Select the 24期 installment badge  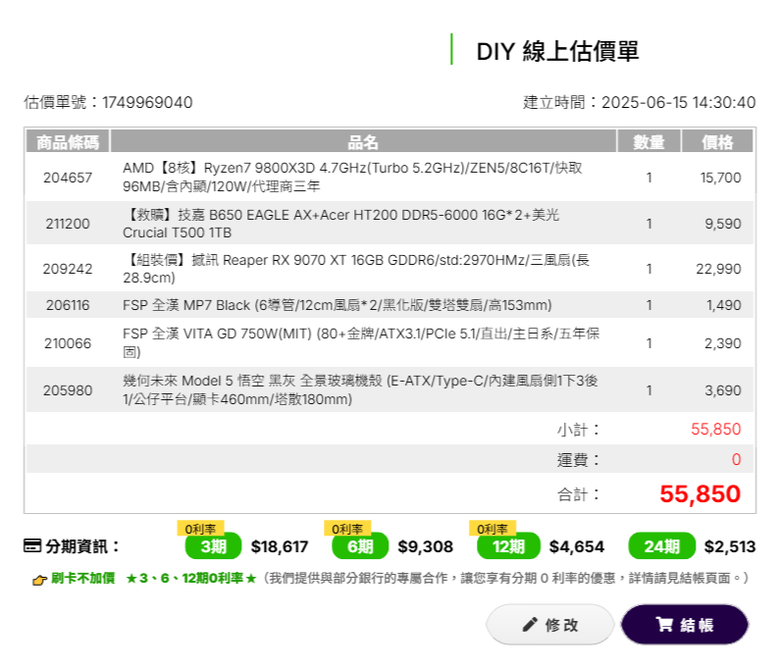pos(662,546)
